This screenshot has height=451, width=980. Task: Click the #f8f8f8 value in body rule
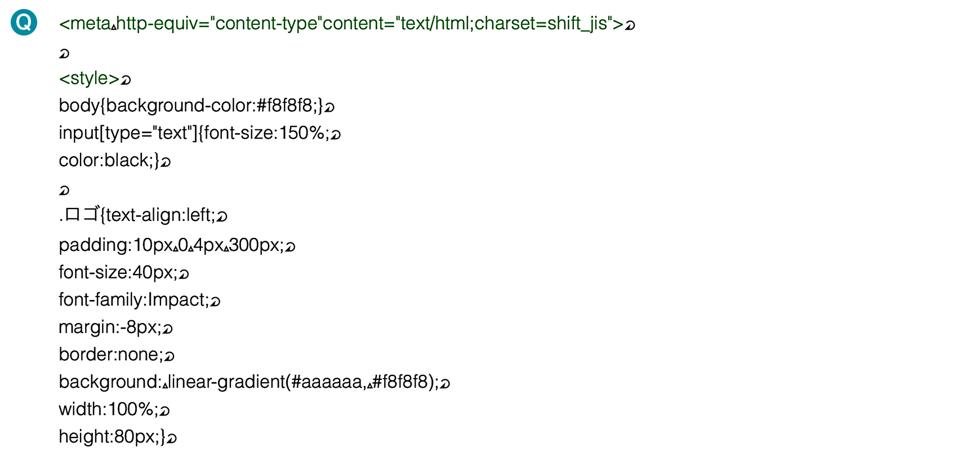coord(284,105)
